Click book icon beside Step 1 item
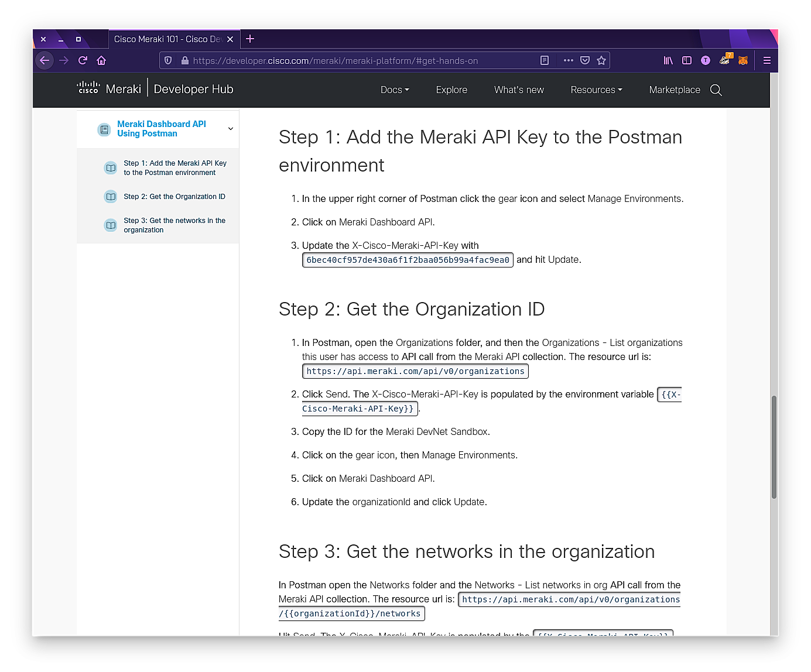The width and height of the screenshot is (811, 672). [111, 168]
